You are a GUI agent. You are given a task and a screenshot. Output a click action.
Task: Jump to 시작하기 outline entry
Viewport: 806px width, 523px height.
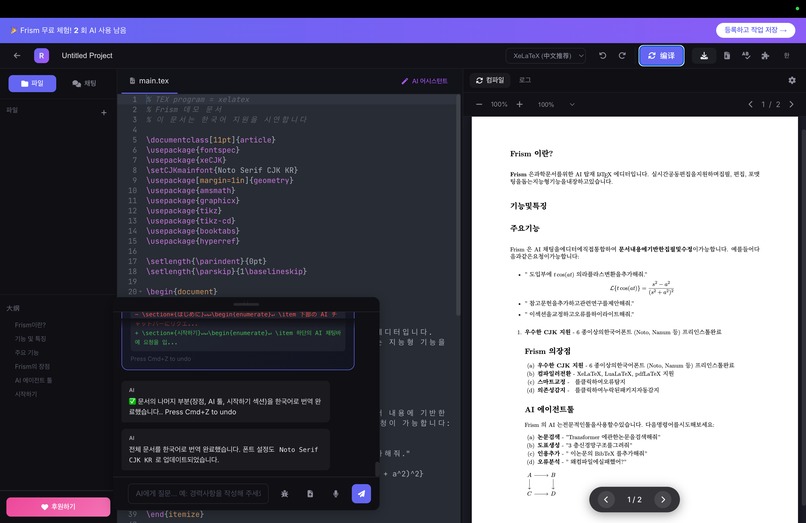coord(26,394)
